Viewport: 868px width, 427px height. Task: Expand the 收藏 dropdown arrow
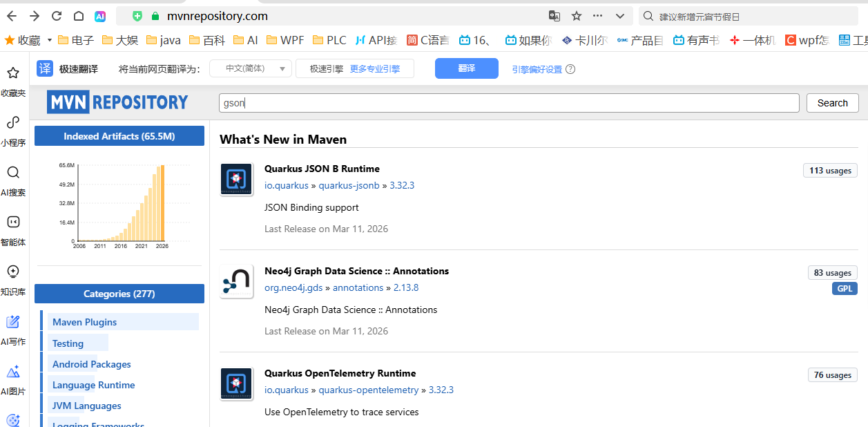[x=50, y=40]
